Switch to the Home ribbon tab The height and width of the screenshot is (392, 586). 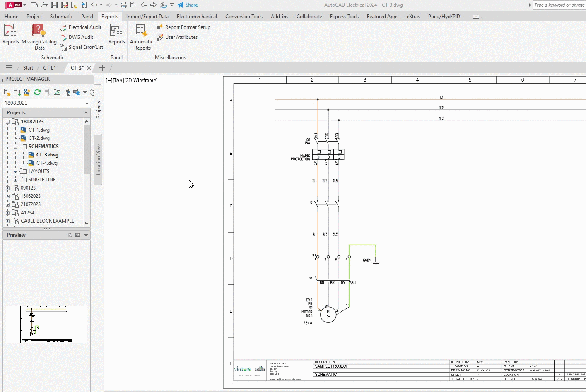coord(11,17)
